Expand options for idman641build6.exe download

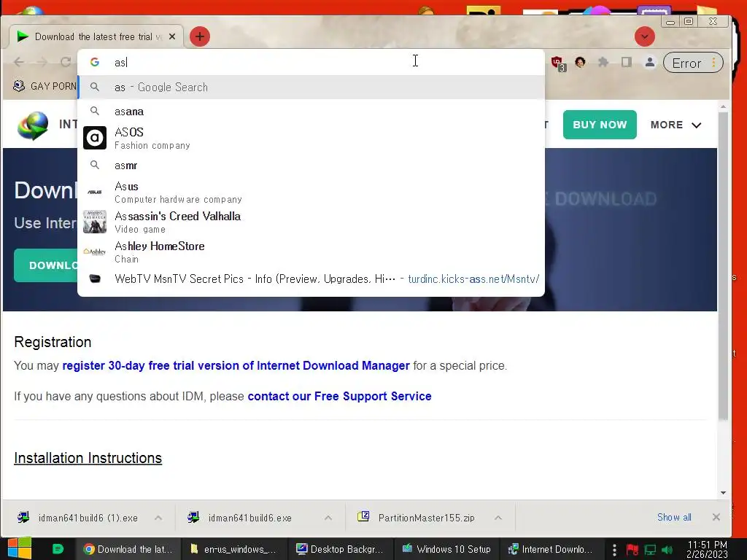coord(328,518)
